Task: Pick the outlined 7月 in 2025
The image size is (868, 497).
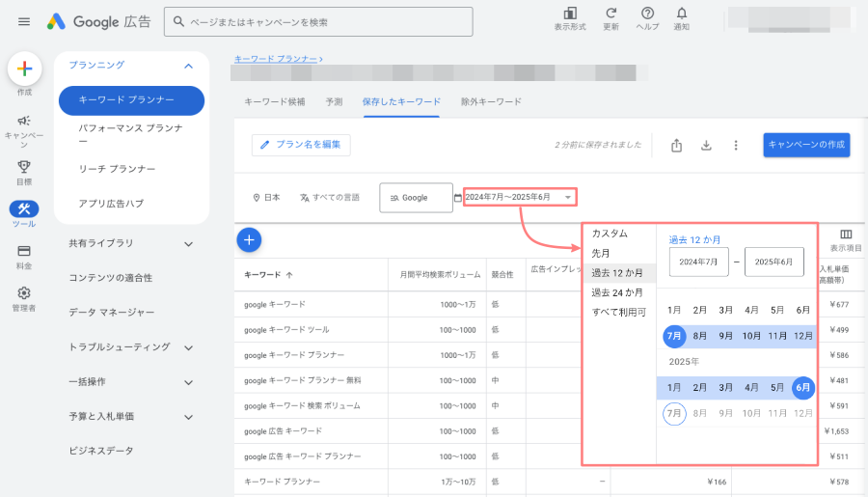Action: coord(674,413)
